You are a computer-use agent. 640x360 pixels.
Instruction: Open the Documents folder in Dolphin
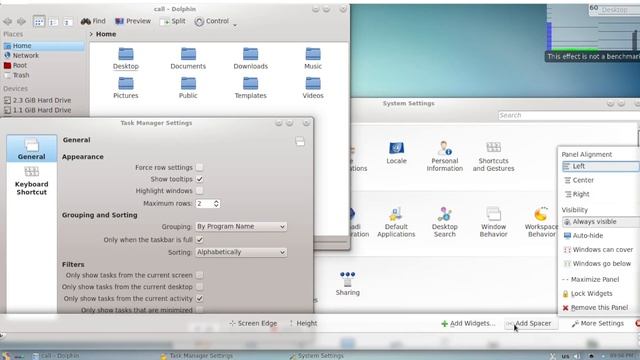point(188,58)
